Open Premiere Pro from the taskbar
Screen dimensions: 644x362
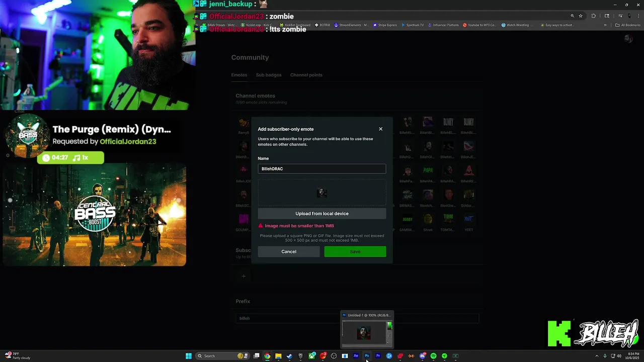(x=378, y=356)
